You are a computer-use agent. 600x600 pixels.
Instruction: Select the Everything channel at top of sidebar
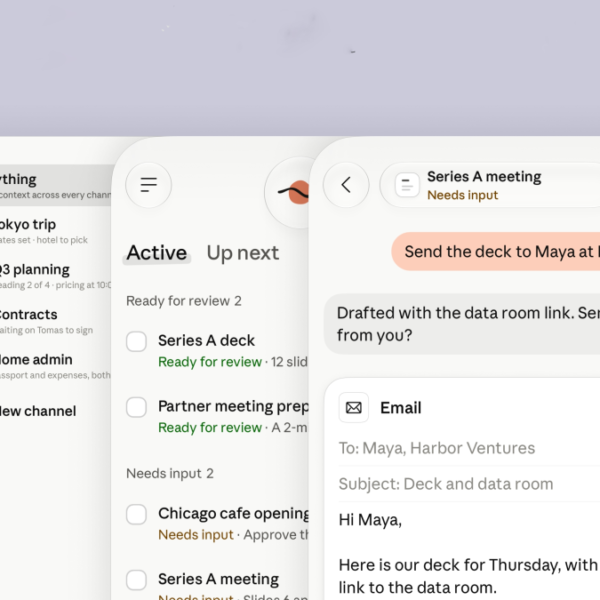pyautogui.click(x=55, y=186)
